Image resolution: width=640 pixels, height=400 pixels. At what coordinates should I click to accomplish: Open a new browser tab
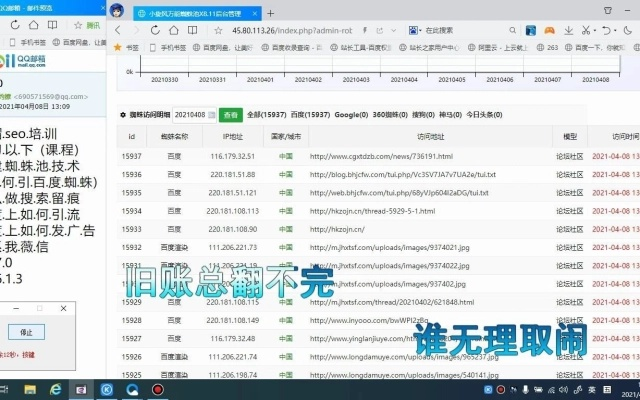271,13
